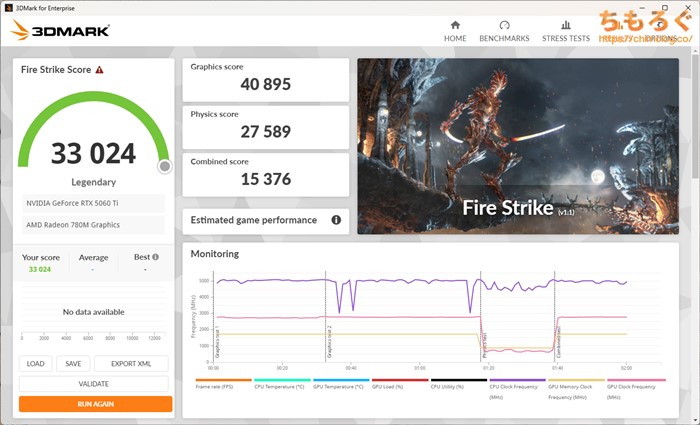The image size is (700, 425).
Task: Click the home house icon
Action: tap(455, 25)
